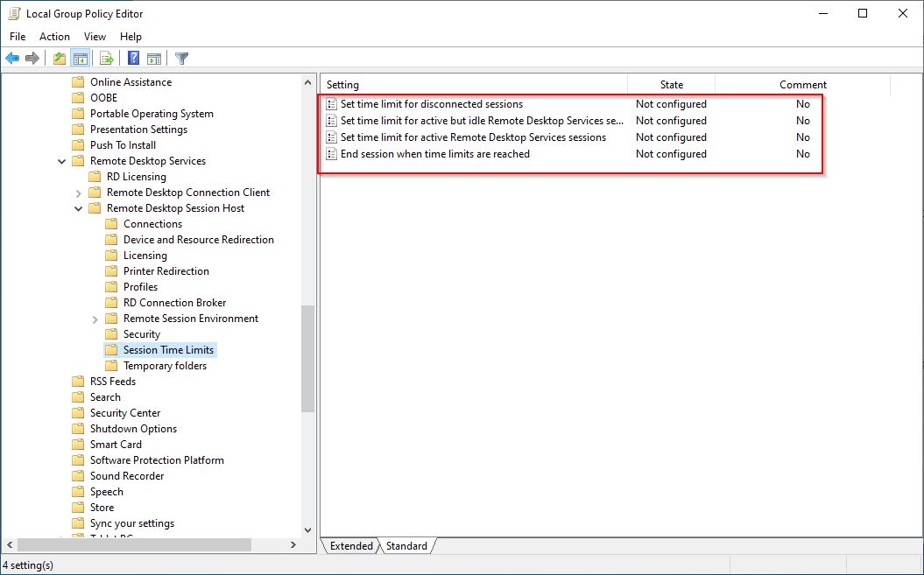Expand the Remote Desktop Connection Client node

79,193
